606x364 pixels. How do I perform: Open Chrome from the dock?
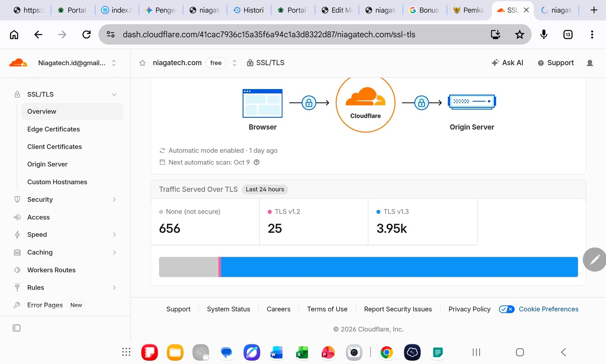[387, 352]
